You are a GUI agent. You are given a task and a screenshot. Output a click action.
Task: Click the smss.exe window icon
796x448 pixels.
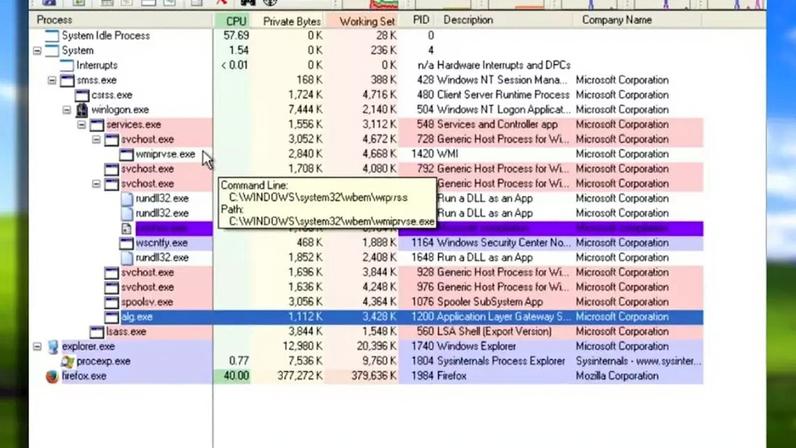pos(67,80)
